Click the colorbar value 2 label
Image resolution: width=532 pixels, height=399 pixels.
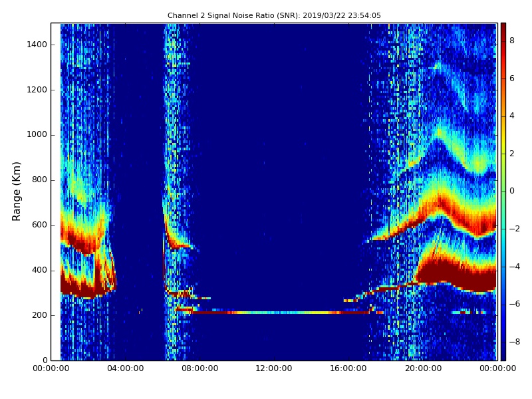click(x=512, y=154)
